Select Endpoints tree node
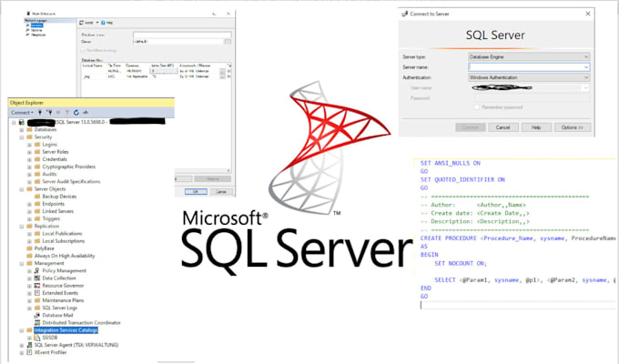This screenshot has width=619, height=364. point(53,204)
